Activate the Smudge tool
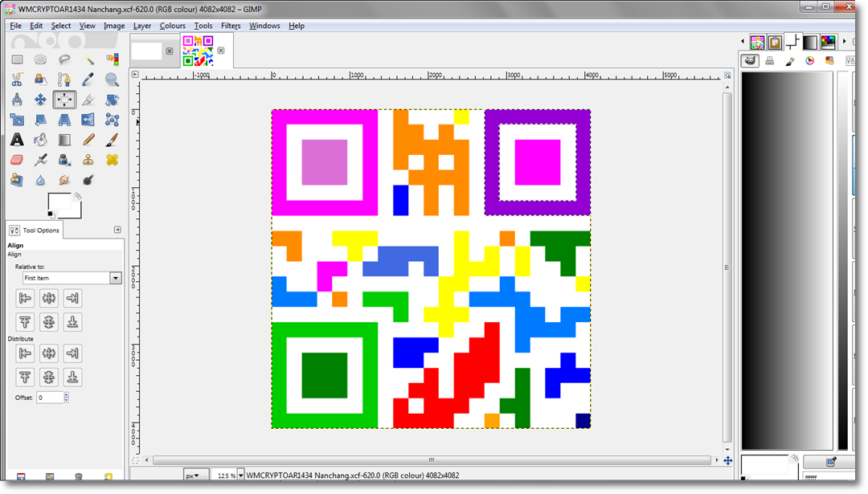This screenshot has height=494, width=868. [x=64, y=180]
